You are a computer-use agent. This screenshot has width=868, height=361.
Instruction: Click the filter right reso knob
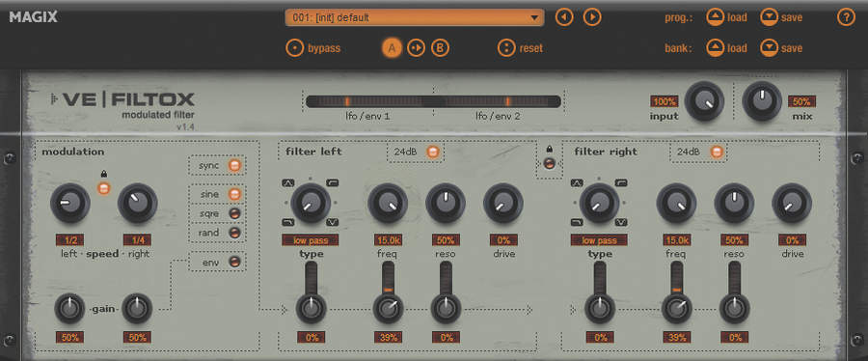[x=734, y=204]
